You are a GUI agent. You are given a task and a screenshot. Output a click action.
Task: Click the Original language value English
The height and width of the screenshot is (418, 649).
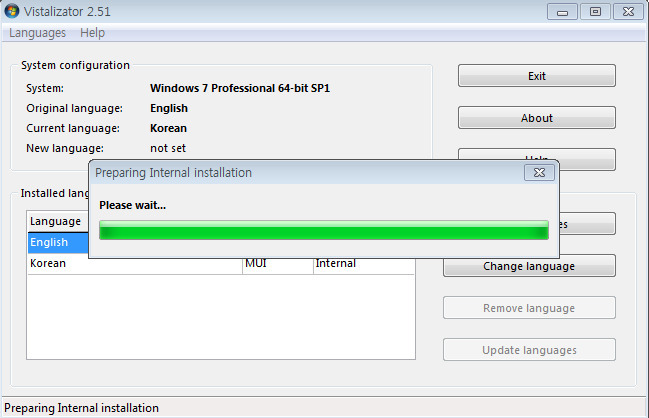point(169,108)
